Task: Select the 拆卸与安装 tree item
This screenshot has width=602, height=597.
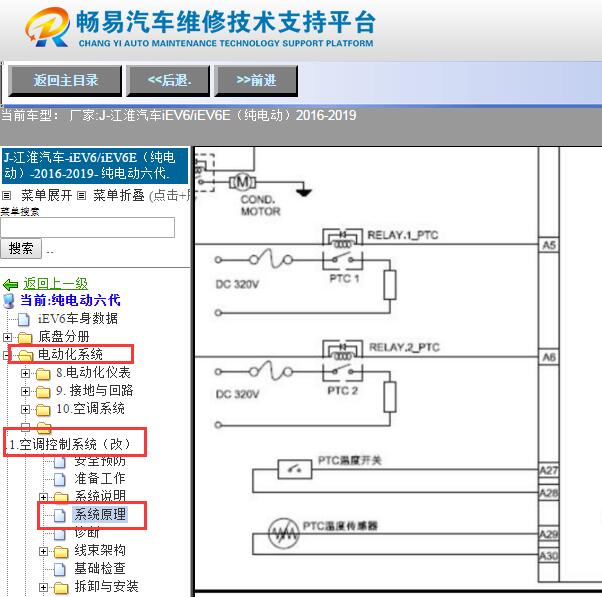Action: point(106,586)
